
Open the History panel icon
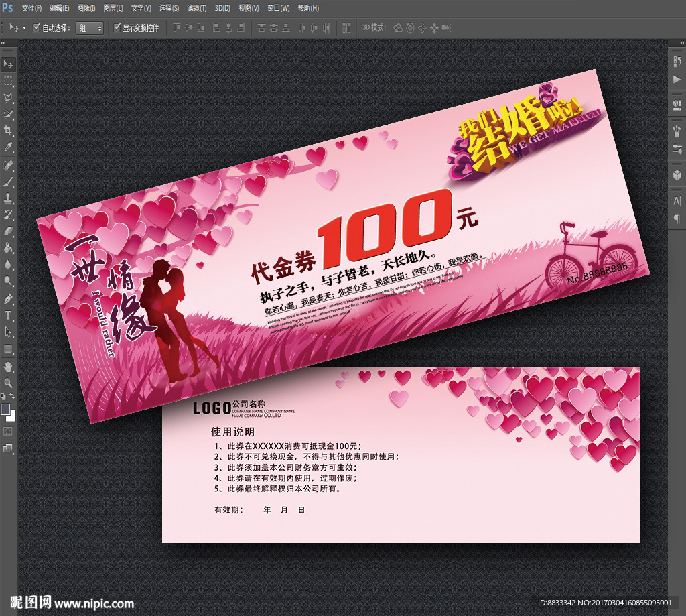pyautogui.click(x=677, y=62)
